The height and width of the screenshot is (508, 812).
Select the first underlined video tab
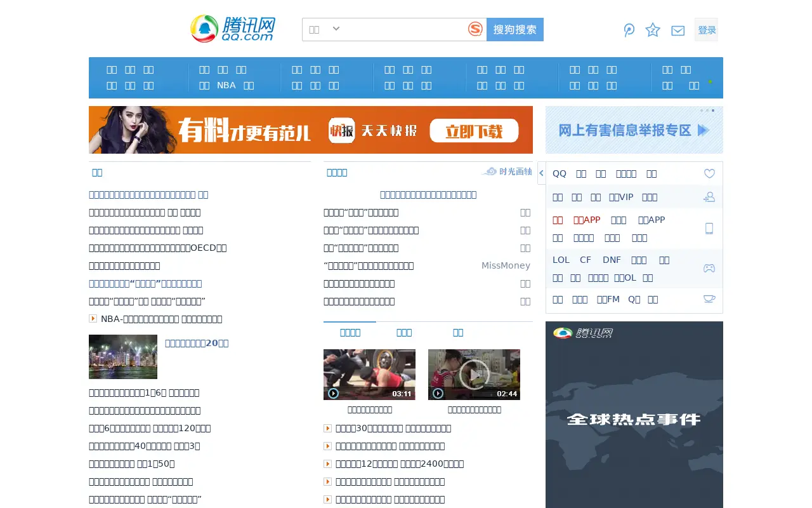point(350,332)
